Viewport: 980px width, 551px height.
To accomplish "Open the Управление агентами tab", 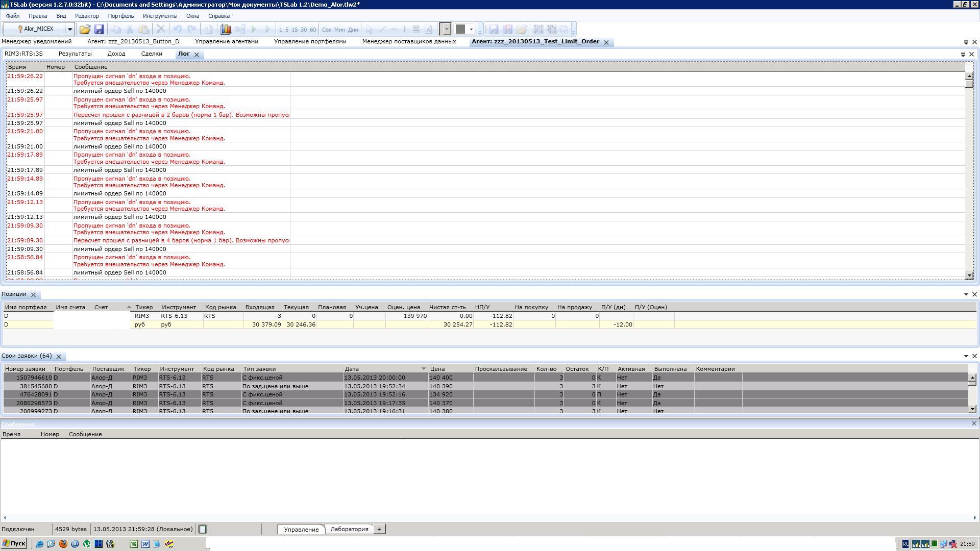I will (x=226, y=41).
